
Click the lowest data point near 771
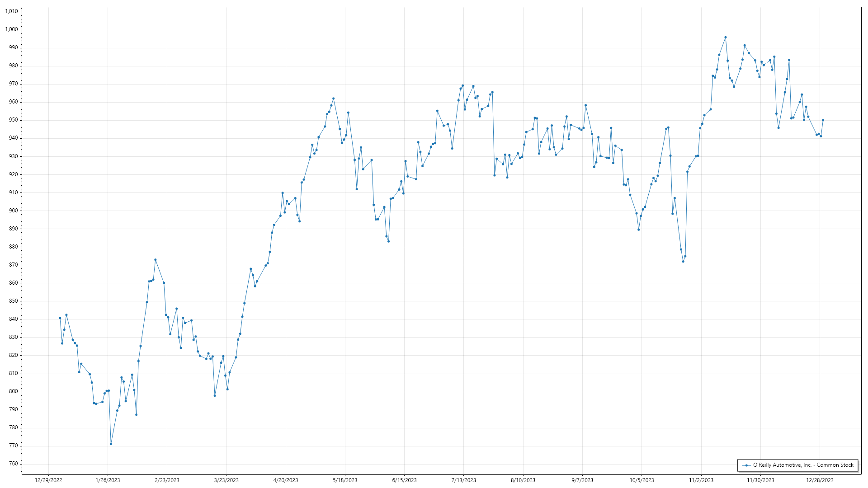[x=111, y=444]
